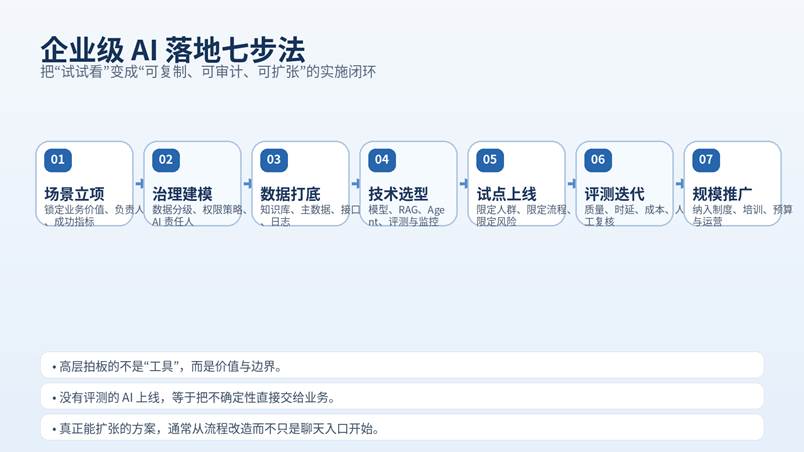This screenshot has width=804, height=452.
Task: Click the 技术选型 heading
Action: pyautogui.click(x=398, y=194)
